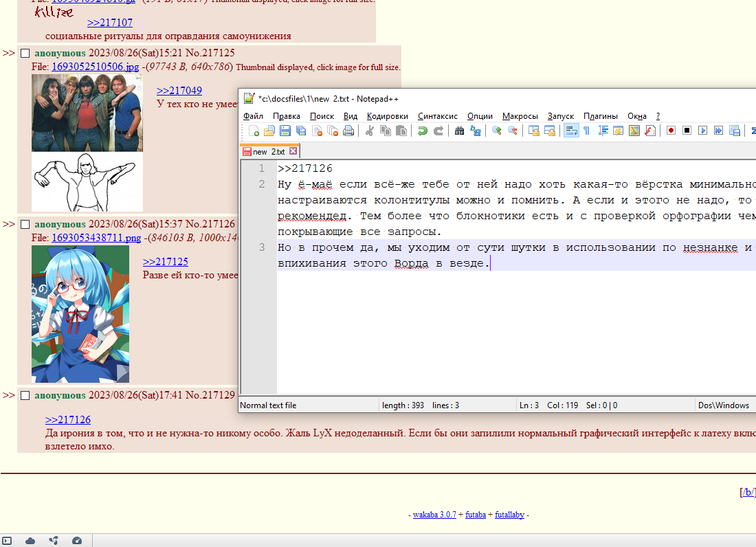
Task: Click the New file icon in Notepad++ toolbar
Action: click(x=254, y=131)
